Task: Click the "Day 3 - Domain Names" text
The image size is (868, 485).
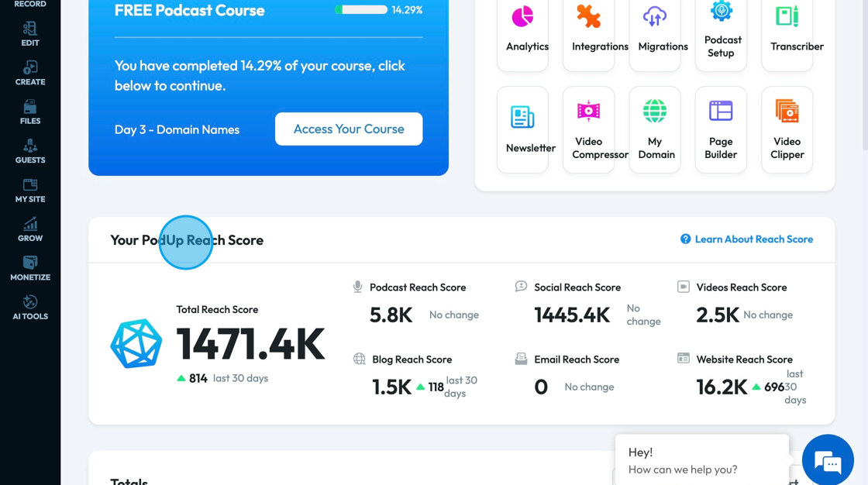Action: [177, 129]
